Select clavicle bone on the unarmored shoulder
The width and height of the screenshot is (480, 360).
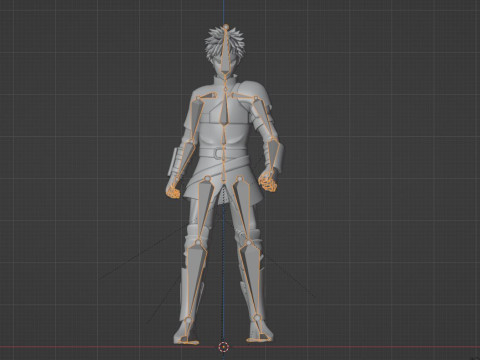tap(207, 96)
